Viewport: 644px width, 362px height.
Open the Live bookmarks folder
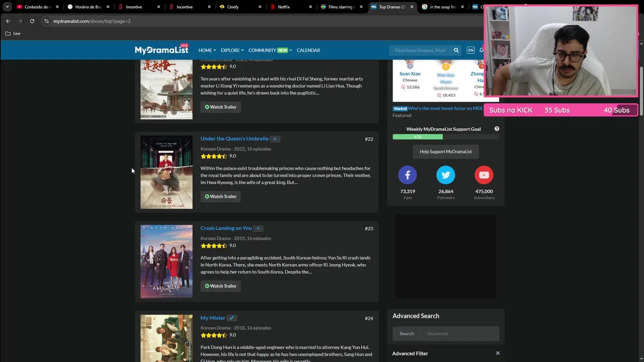(x=13, y=33)
